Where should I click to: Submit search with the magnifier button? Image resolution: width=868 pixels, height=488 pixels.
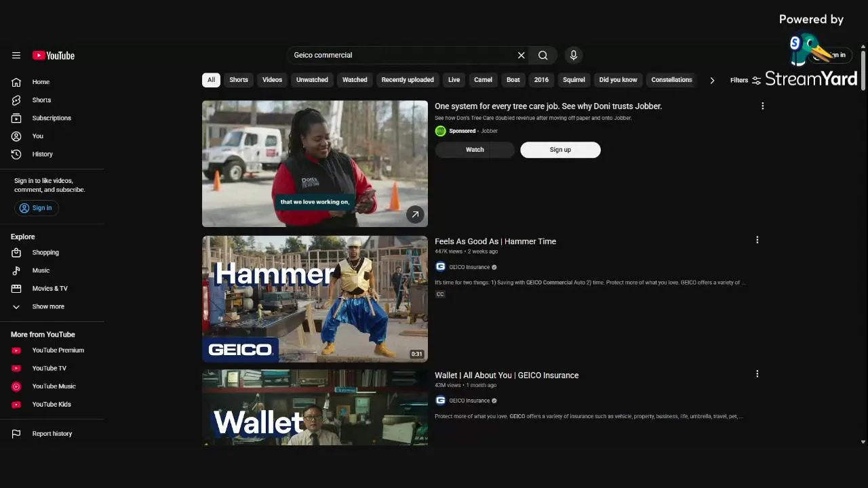tap(543, 56)
